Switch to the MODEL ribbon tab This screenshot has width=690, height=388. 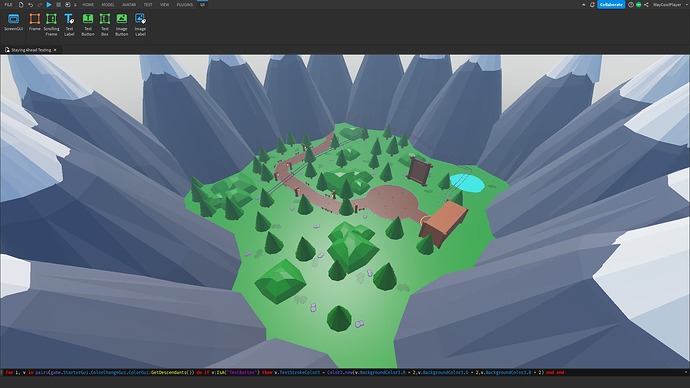pyautogui.click(x=108, y=4)
